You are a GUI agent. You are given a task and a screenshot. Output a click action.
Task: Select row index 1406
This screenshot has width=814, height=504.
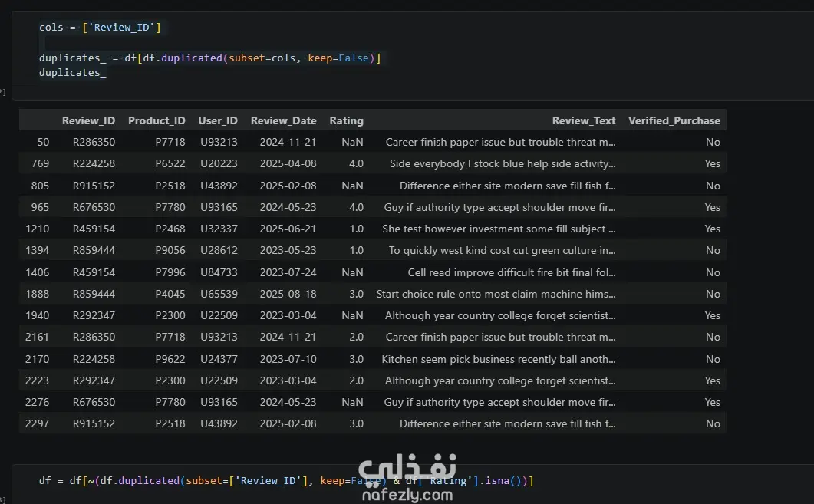pos(38,272)
